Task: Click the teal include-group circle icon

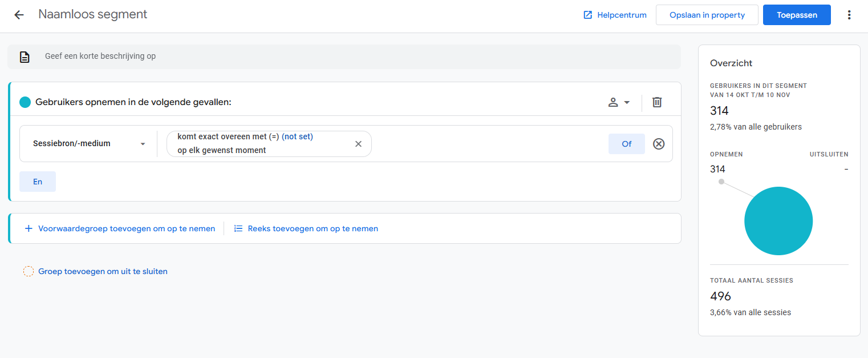Action: (25, 102)
